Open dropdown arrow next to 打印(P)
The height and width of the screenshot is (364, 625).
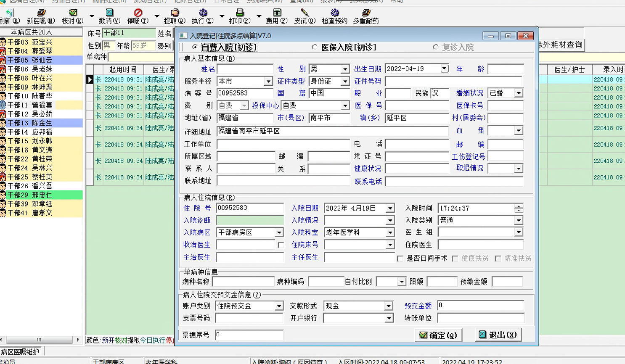tap(259, 16)
